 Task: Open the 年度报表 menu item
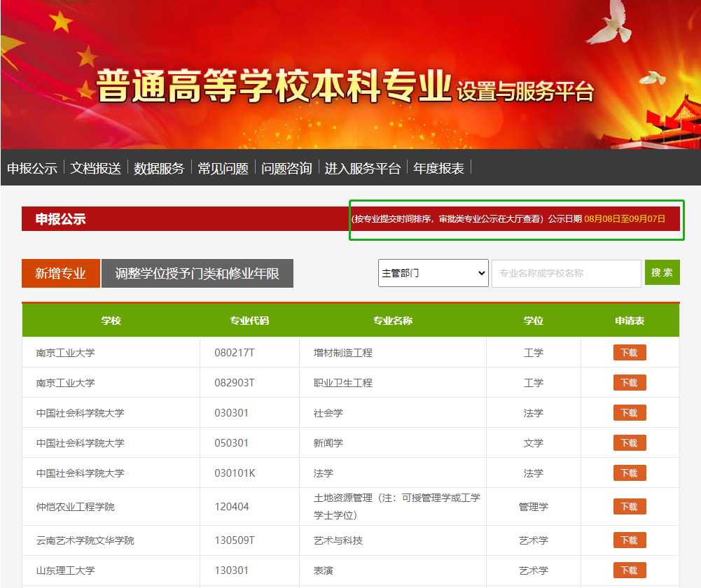tap(438, 168)
